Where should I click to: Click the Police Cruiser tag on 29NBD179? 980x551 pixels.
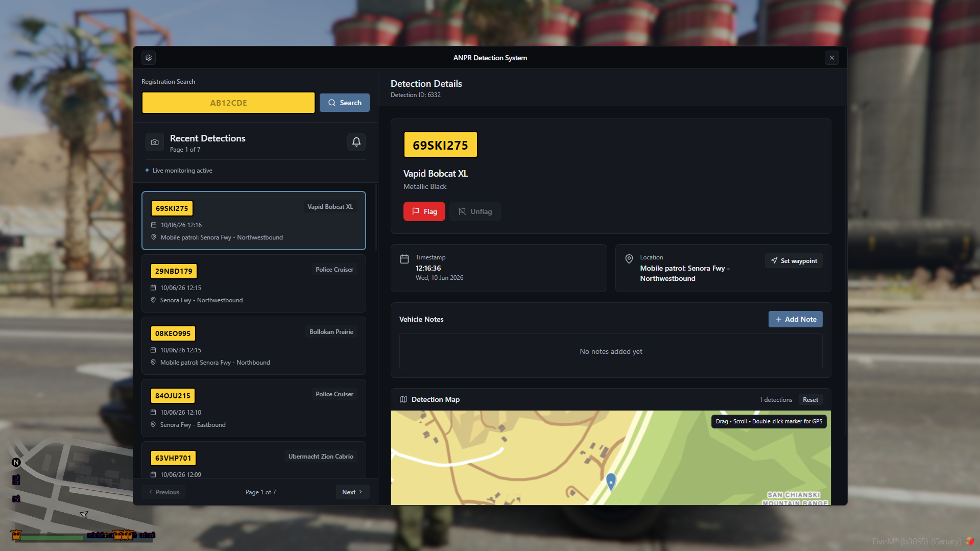(x=334, y=270)
